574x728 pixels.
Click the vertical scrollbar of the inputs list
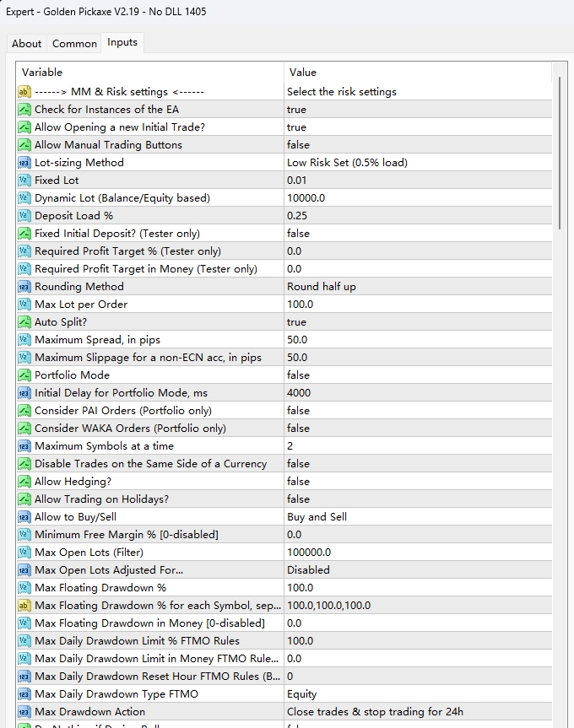point(560,154)
